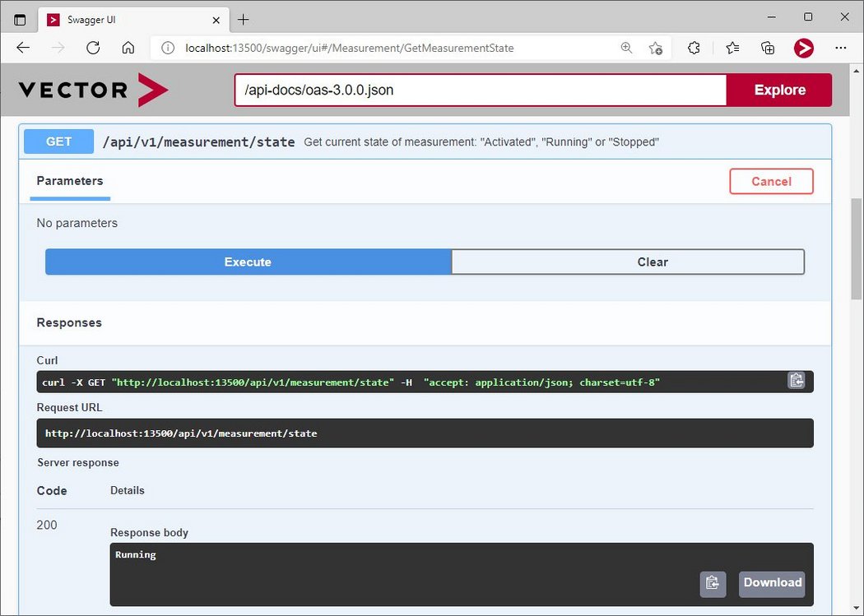Open the favorites list icon
864x616 pixels.
pyautogui.click(x=732, y=48)
